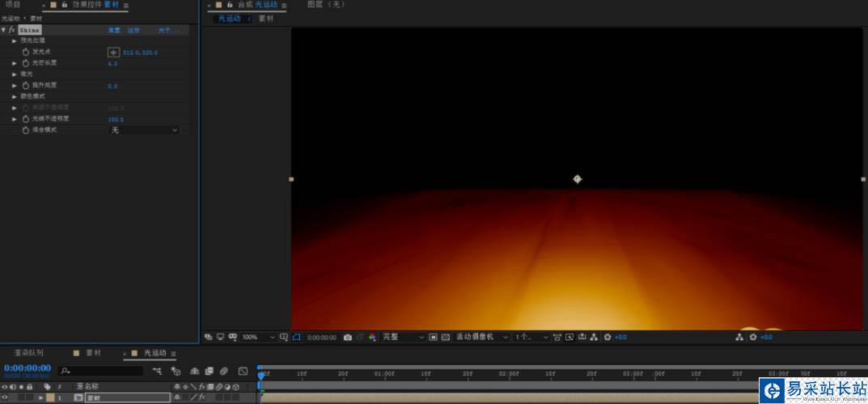Click the always preview this view icon
Image resolution: width=868 pixels, height=404 pixels.
[x=208, y=337]
